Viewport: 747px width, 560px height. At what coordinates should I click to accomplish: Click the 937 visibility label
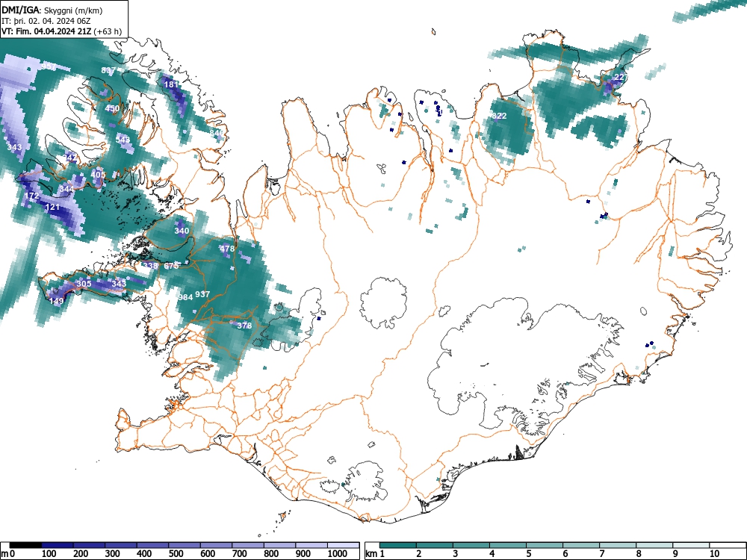(202, 293)
